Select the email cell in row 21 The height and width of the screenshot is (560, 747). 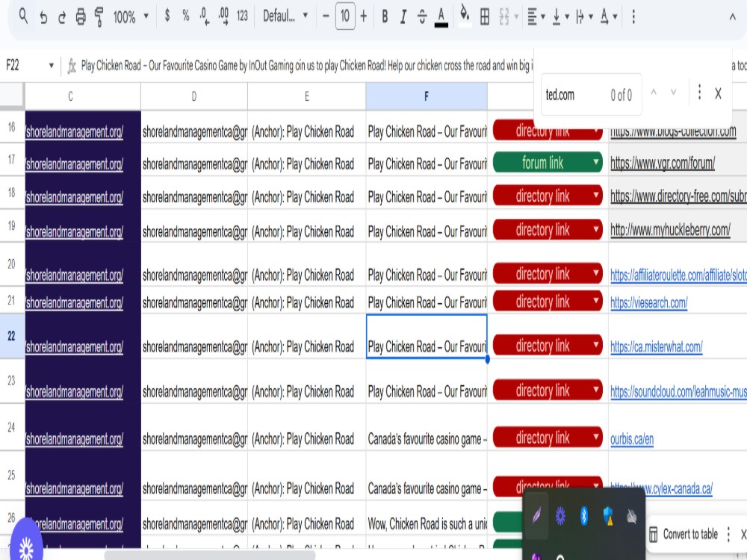(194, 300)
